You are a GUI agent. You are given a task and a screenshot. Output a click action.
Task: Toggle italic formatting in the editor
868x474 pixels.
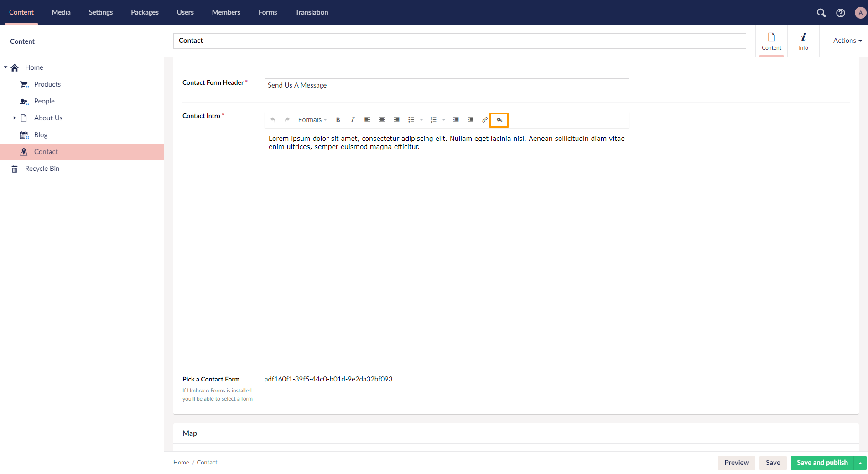(353, 120)
